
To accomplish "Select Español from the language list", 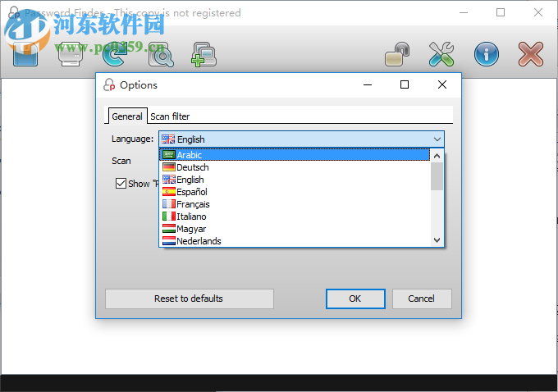I will tap(295, 192).
